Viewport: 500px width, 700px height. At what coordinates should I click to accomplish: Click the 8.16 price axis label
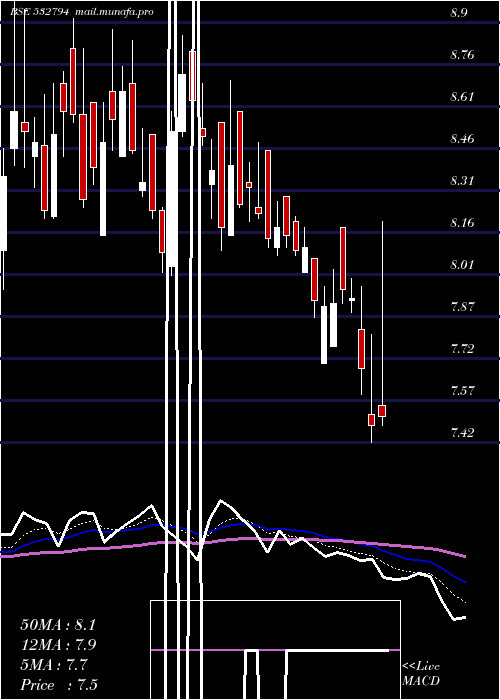pos(462,223)
